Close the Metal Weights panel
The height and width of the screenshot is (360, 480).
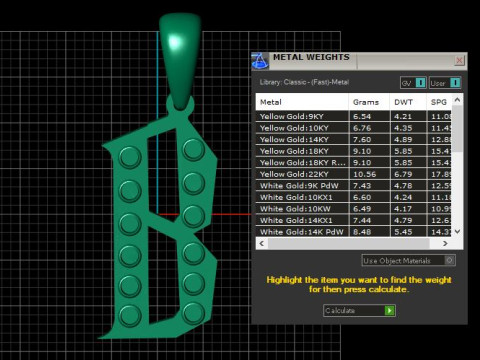[x=460, y=60]
